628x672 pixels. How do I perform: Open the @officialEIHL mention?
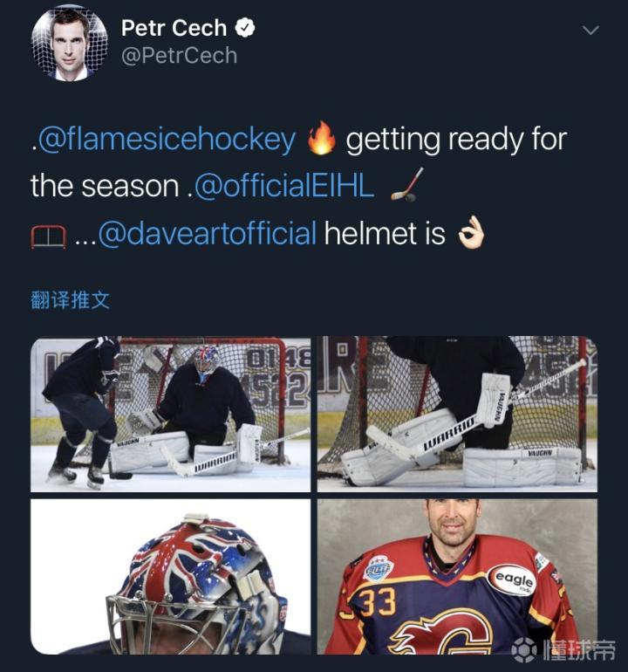(285, 186)
